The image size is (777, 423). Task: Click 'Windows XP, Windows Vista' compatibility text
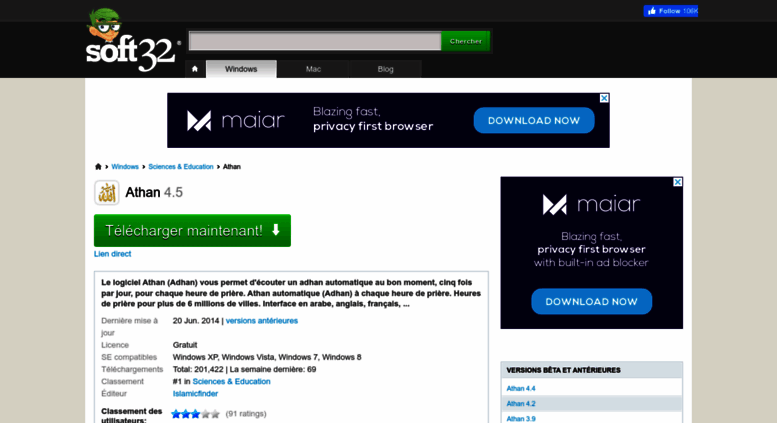pos(223,357)
